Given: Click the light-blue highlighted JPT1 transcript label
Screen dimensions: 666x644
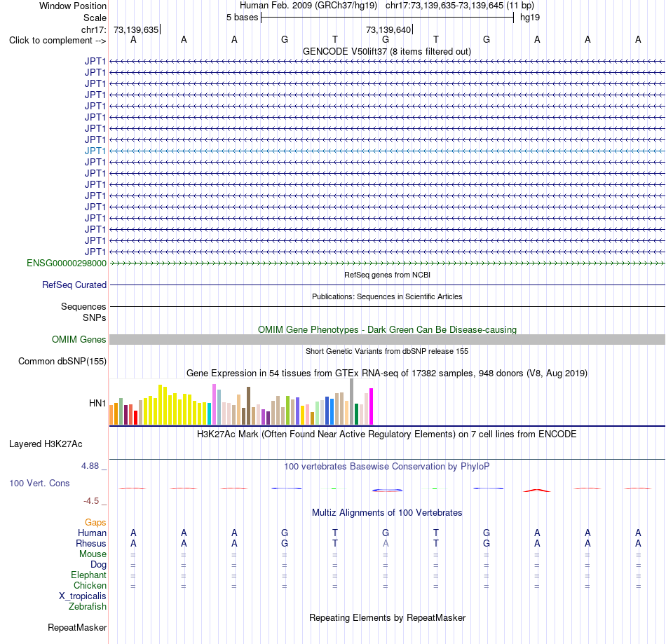Looking at the screenshot, I should 95,151.
